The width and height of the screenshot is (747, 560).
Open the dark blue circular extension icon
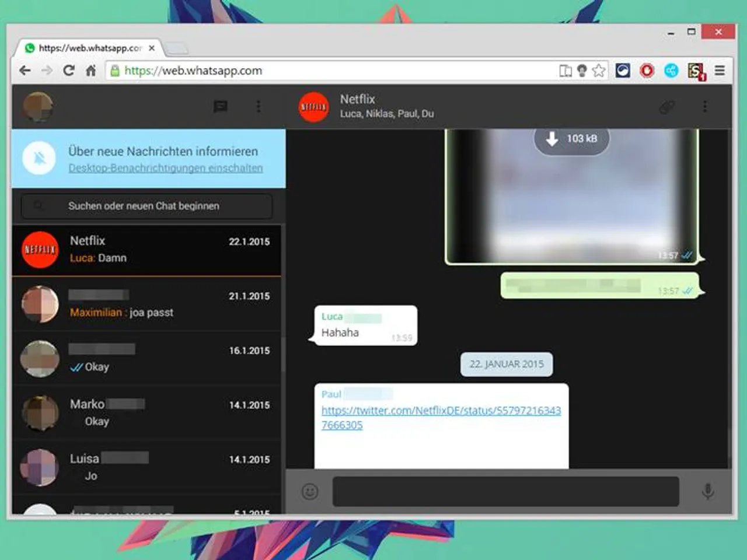(623, 71)
